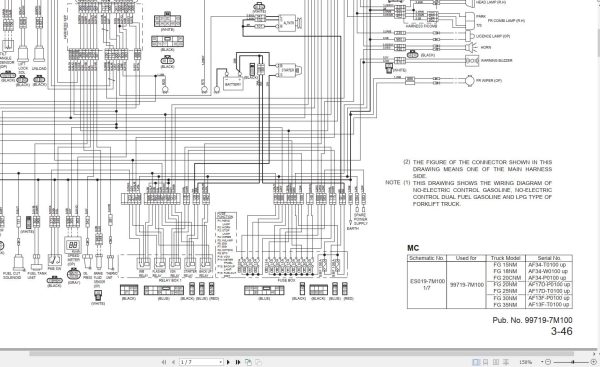
Task: Jump to the last page
Action: (238, 362)
